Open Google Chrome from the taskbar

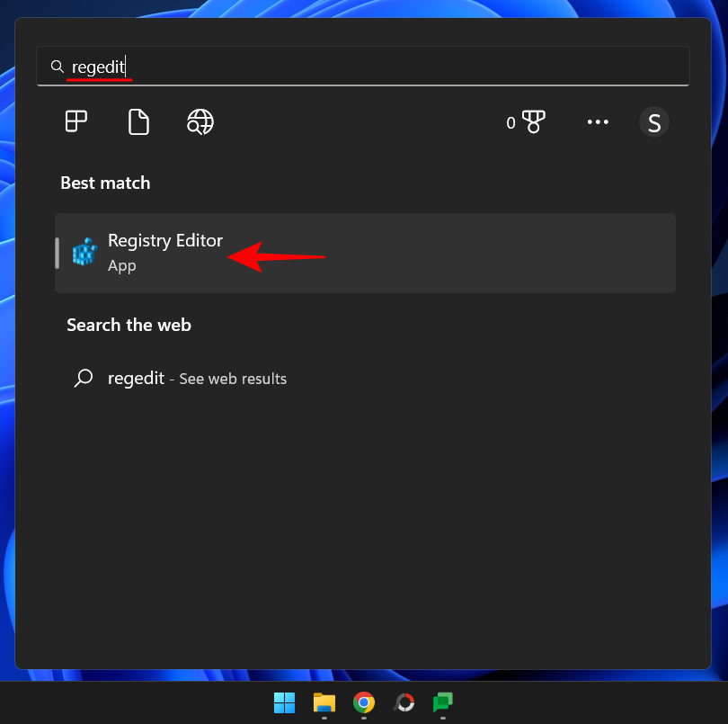pyautogui.click(x=364, y=703)
